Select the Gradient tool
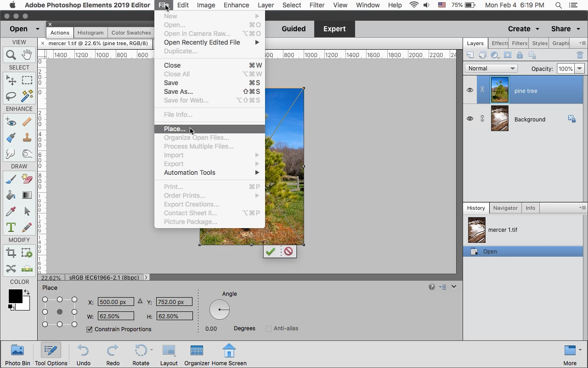The image size is (588, 368). [x=27, y=195]
